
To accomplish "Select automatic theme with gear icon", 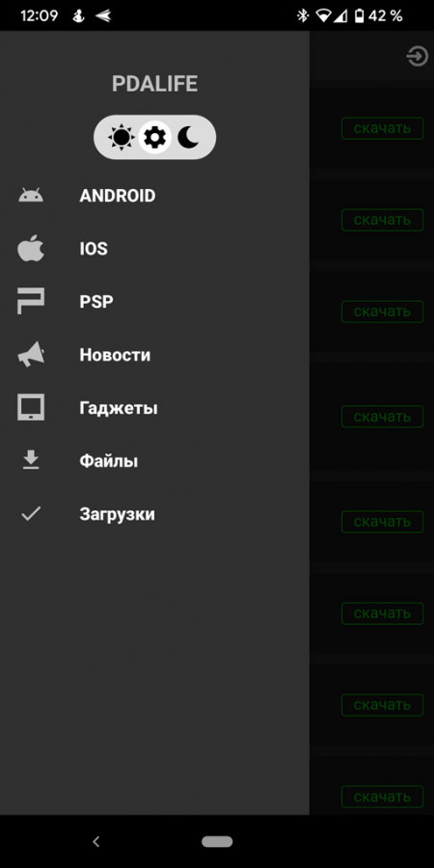I will pyautogui.click(x=154, y=137).
